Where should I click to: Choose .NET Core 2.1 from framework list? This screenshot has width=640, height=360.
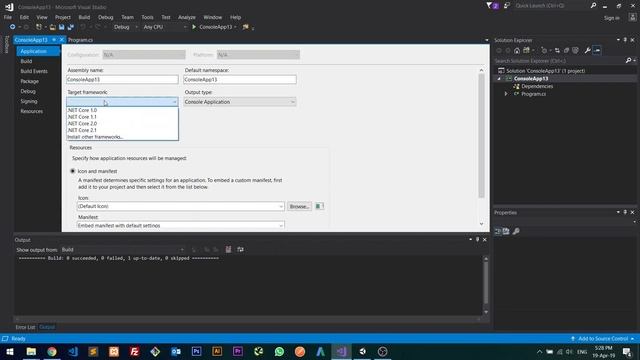pos(122,130)
